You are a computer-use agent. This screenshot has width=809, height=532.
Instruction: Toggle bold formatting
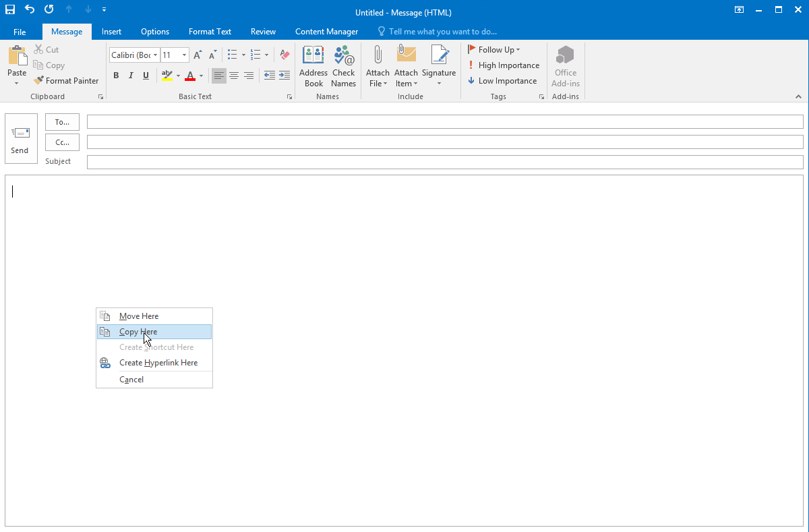tap(116, 76)
